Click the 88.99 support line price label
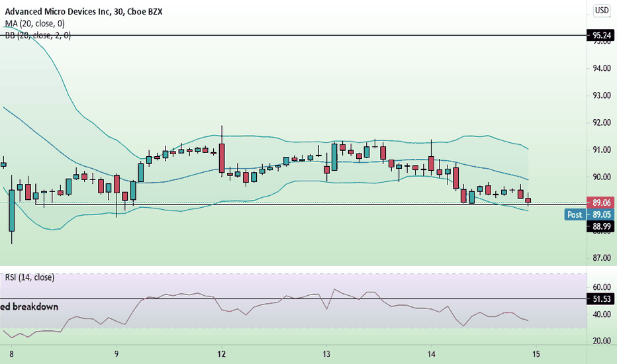The height and width of the screenshot is (364, 617). pos(602,226)
